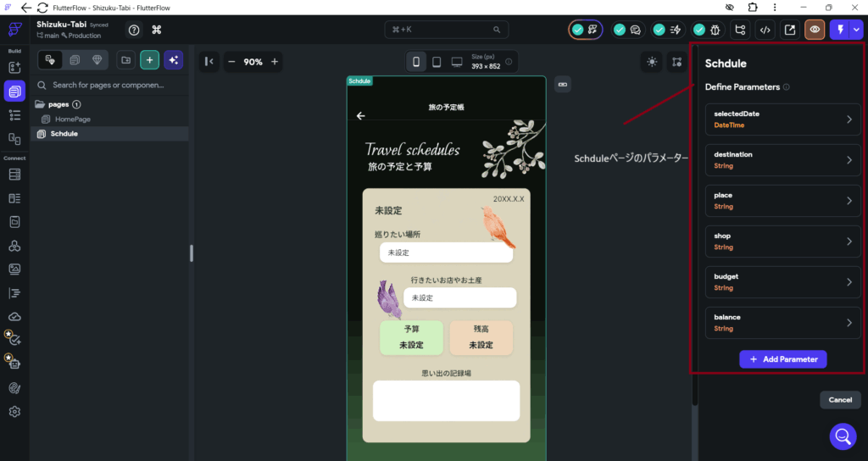The height and width of the screenshot is (461, 868).
Task: Select HomePage in the pages list
Action: click(73, 119)
